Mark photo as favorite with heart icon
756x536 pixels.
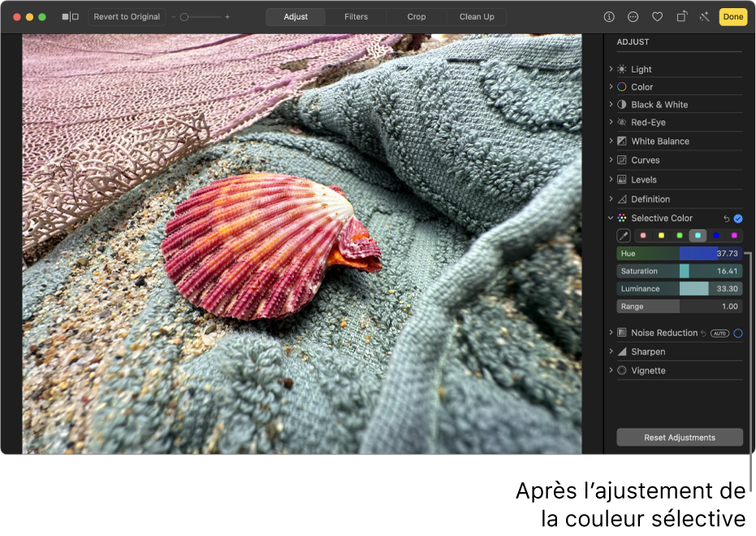[658, 17]
